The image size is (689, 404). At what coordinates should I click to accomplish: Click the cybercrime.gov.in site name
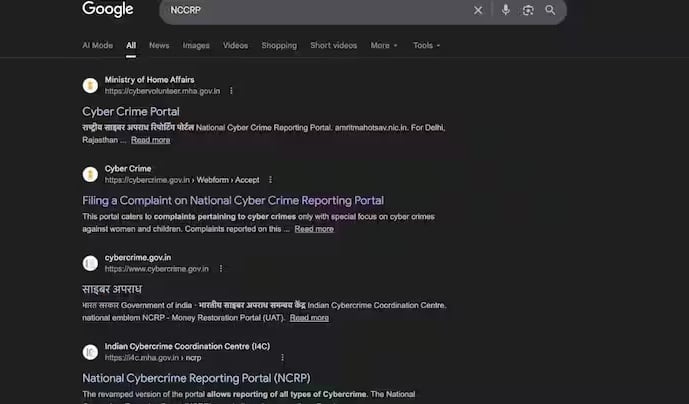coord(138,258)
